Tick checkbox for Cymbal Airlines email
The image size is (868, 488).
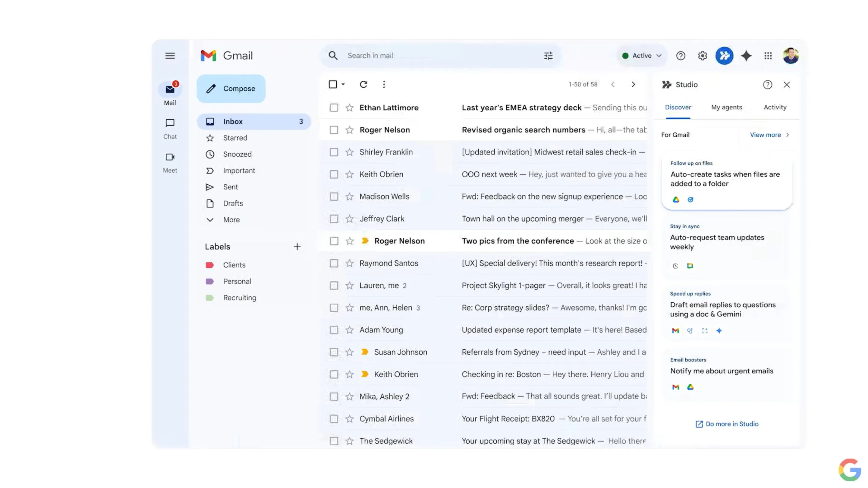(334, 419)
